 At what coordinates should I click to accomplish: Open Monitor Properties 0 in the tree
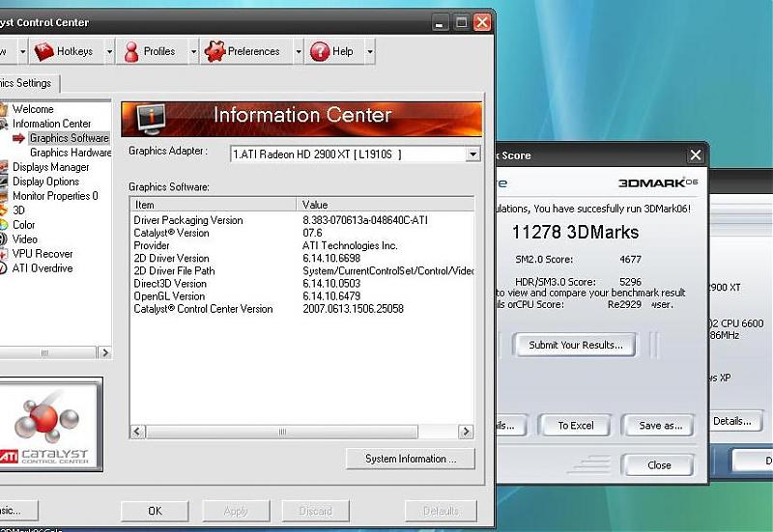pyautogui.click(x=55, y=196)
